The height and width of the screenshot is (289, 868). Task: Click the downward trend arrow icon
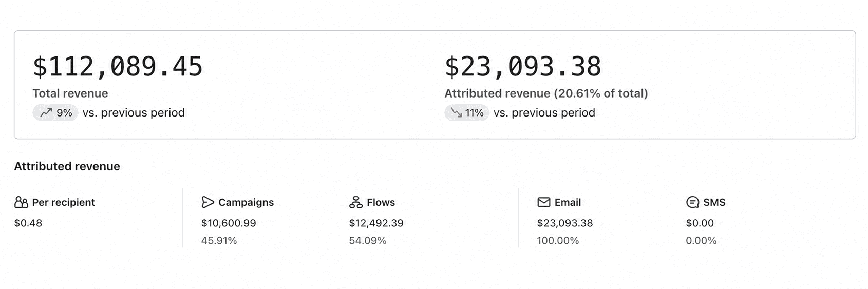coord(456,112)
